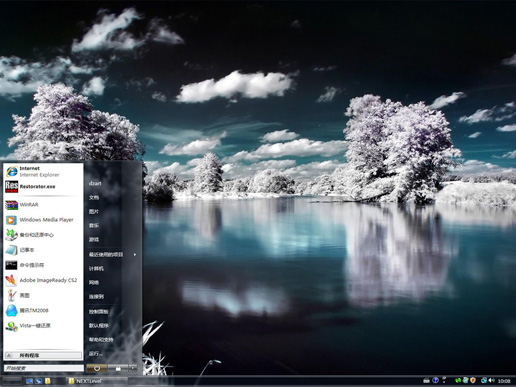Click the lock button in Start menu
The height and width of the screenshot is (387, 516).
pos(118,368)
